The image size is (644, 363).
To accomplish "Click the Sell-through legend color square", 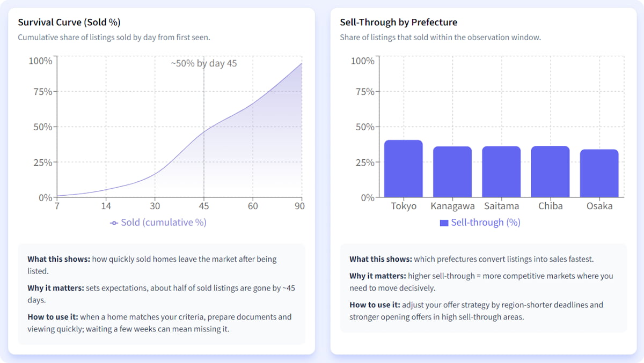I will point(444,223).
